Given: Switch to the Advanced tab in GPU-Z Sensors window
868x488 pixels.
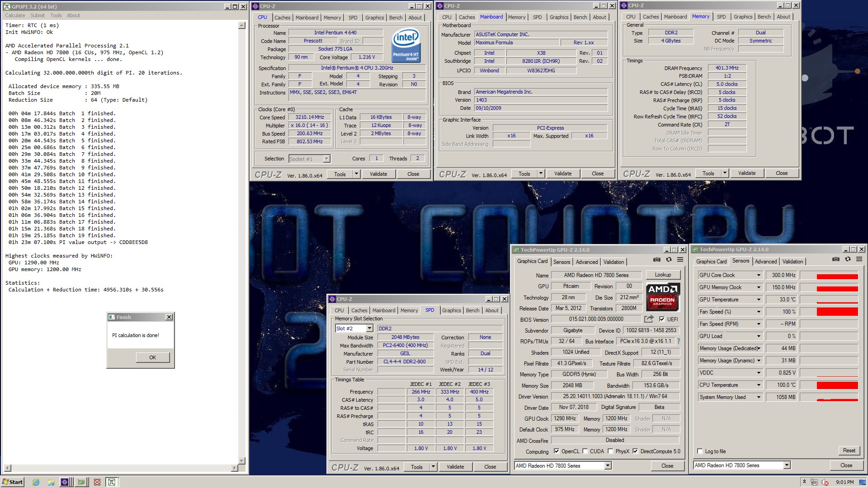Looking at the screenshot, I should click(x=766, y=262).
